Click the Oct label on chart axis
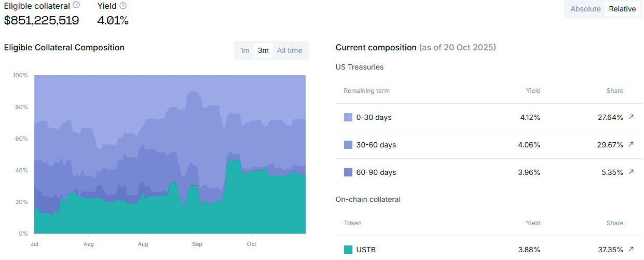This screenshot has height=260, width=644. (x=252, y=244)
